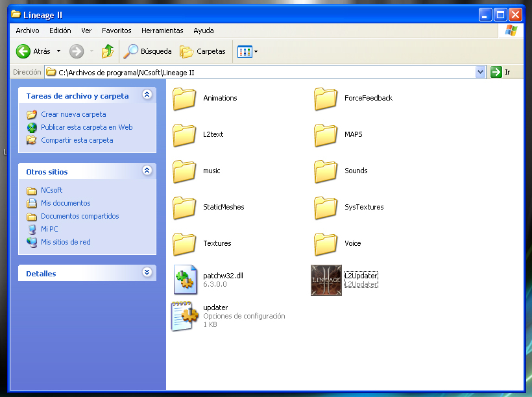Open the Mis sitios de red link

pyautogui.click(x=66, y=242)
